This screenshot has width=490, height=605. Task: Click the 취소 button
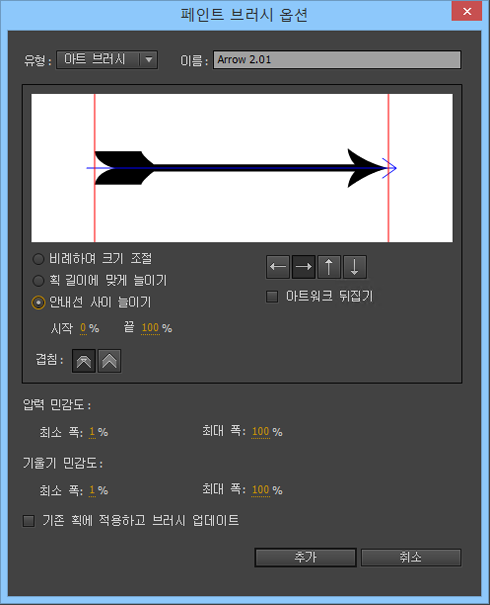pos(411,558)
